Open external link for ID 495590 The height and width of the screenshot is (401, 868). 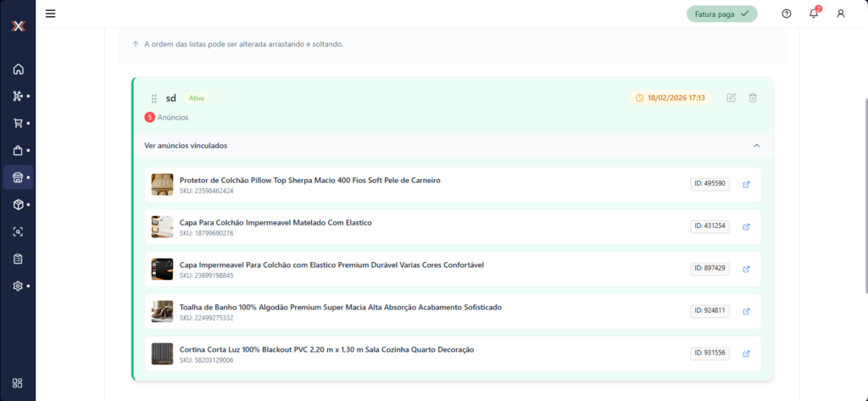click(746, 184)
